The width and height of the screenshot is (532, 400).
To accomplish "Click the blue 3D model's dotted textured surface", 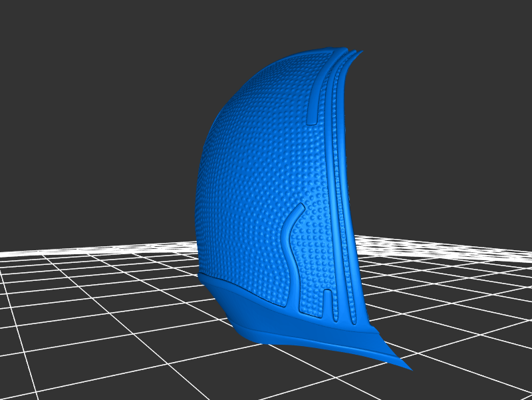I will pos(253,166).
